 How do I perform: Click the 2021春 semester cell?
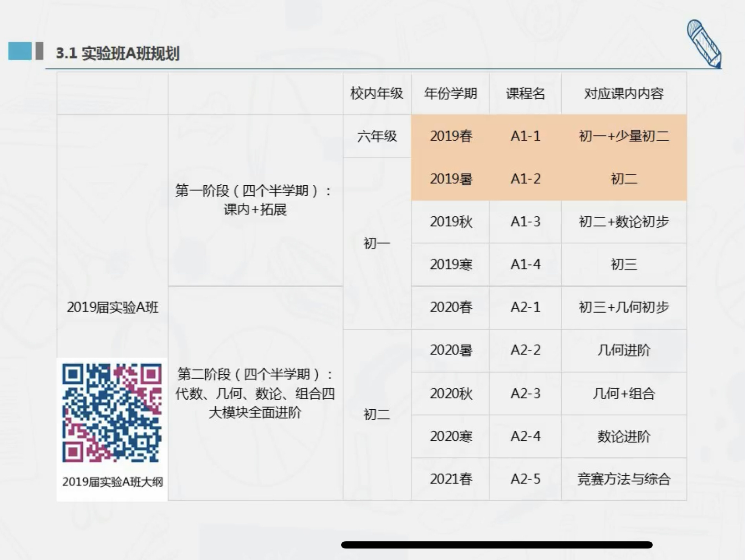tap(450, 479)
